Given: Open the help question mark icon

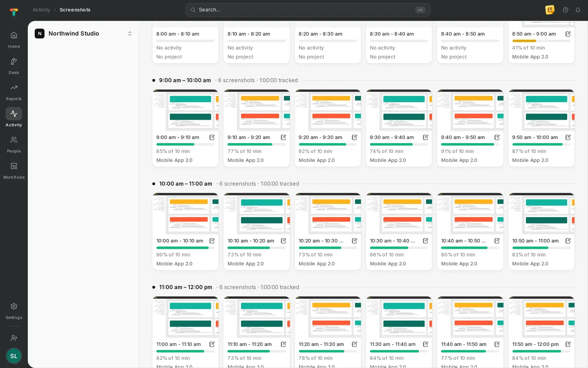Looking at the screenshot, I should tap(566, 10).
